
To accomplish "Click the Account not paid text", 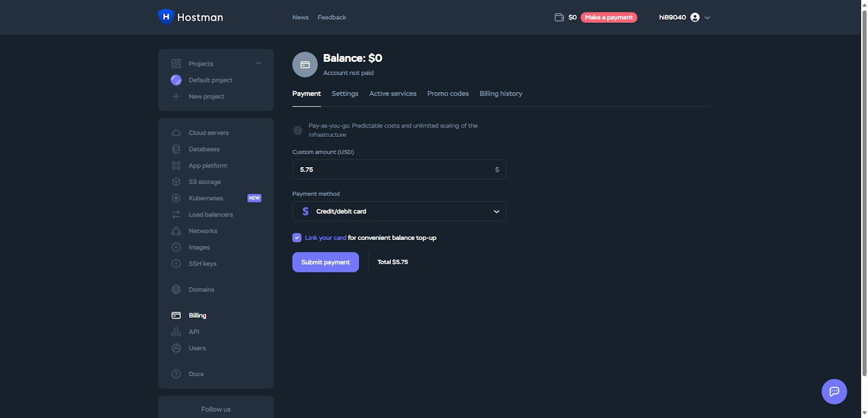I will coord(348,73).
